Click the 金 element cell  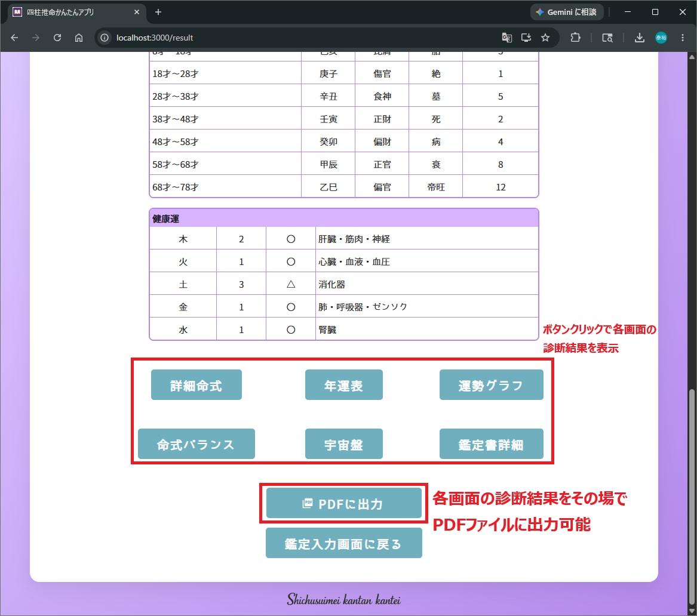[183, 306]
